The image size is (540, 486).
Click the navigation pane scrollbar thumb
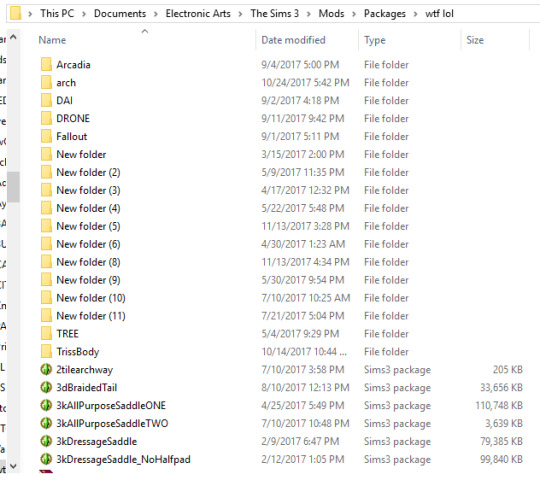click(x=13, y=186)
